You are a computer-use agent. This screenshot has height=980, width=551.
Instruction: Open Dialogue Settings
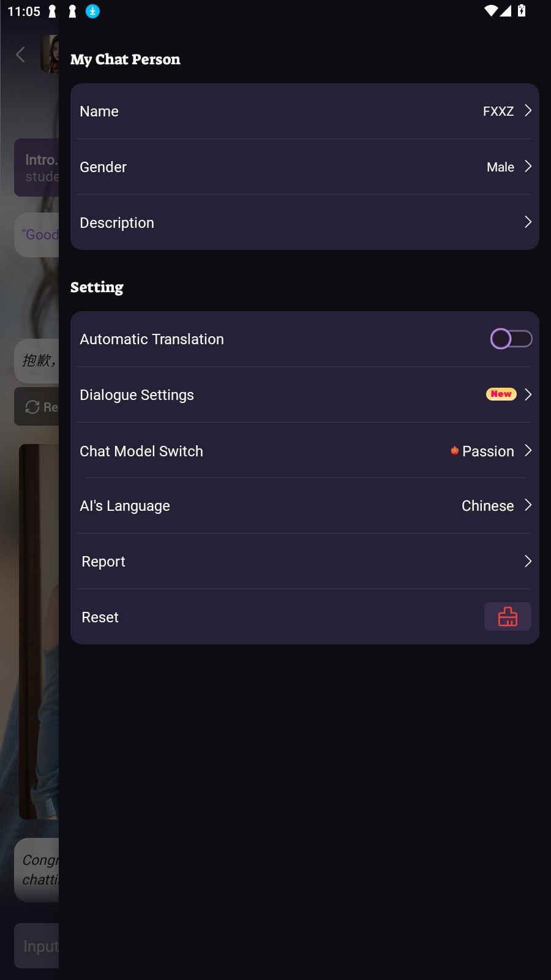[137, 395]
